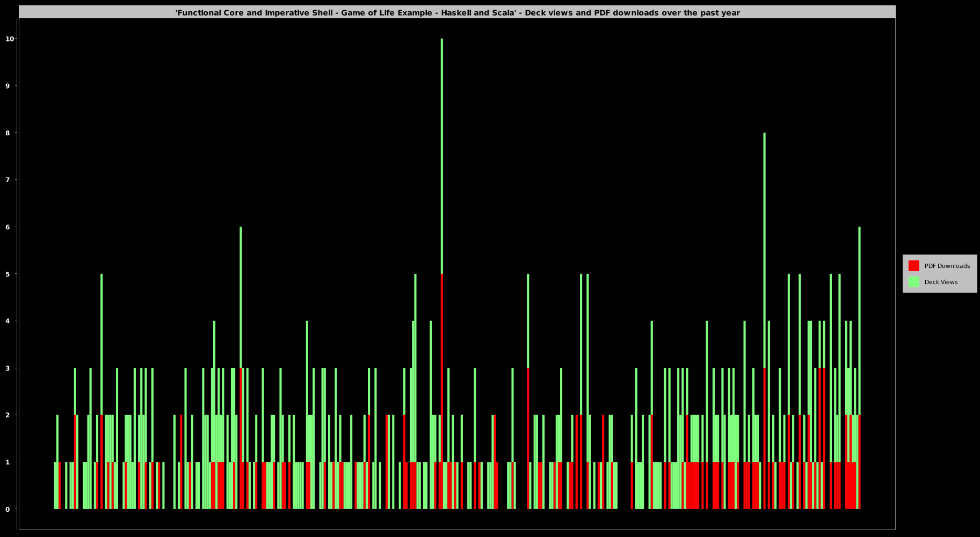The height and width of the screenshot is (537, 980).
Task: Click the y-axis label 6
Action: pos(8,227)
